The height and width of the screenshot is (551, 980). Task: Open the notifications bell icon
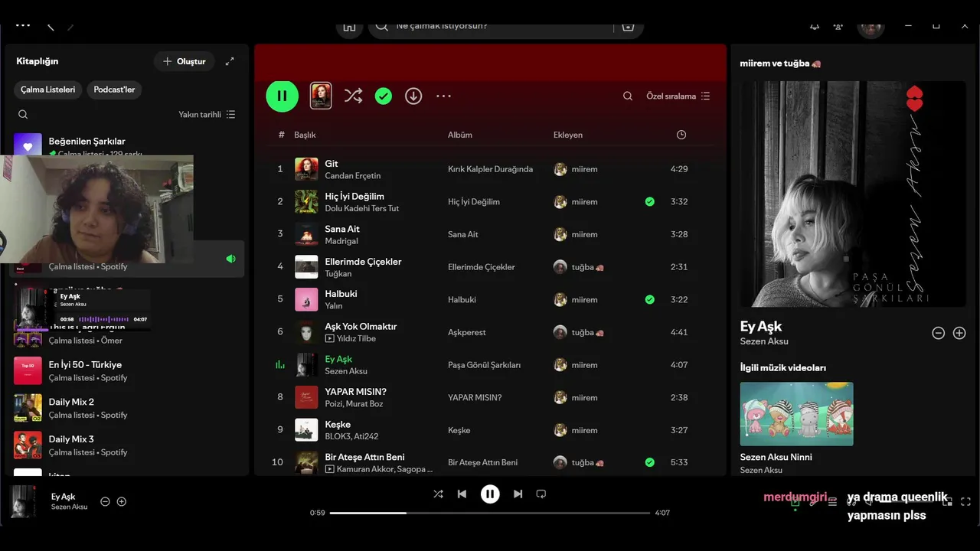[x=815, y=26]
